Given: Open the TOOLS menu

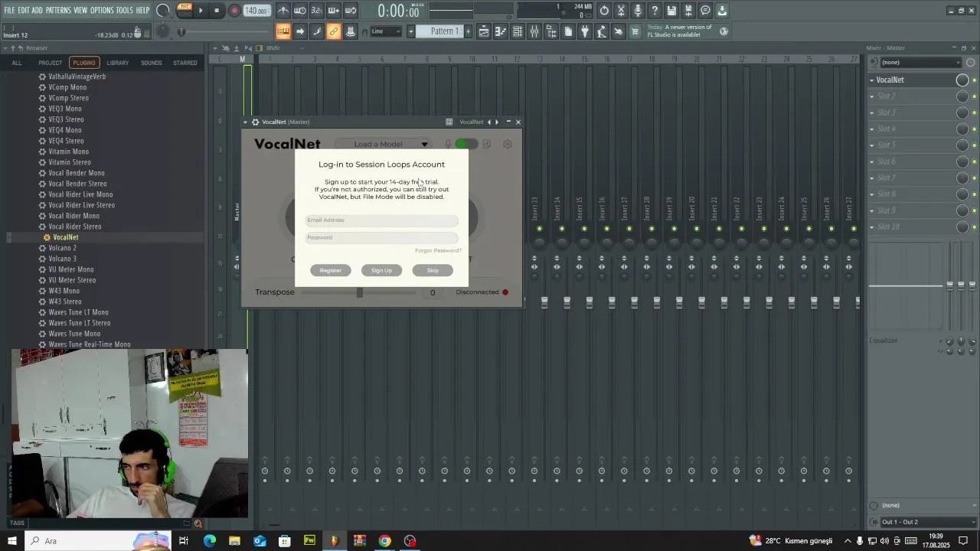Looking at the screenshot, I should click(124, 10).
